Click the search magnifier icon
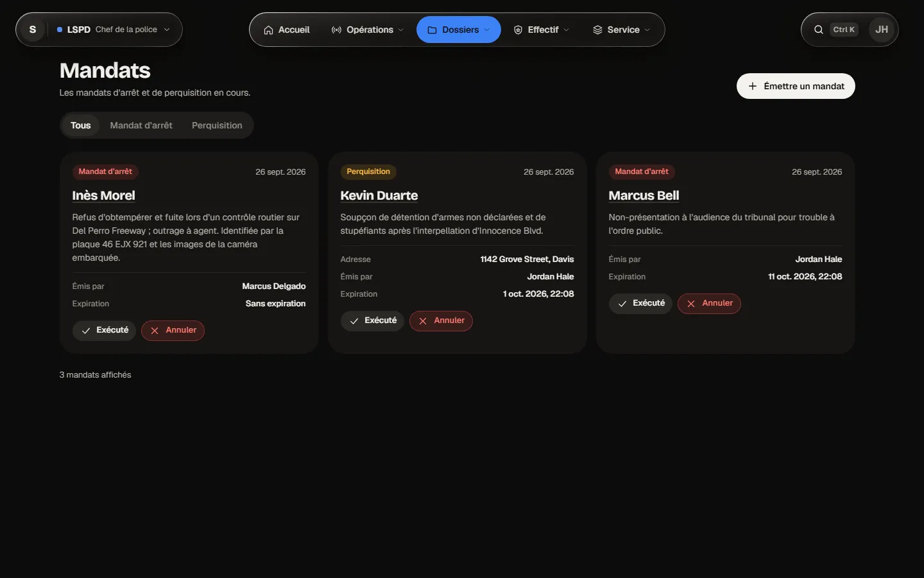924x578 pixels. click(819, 30)
